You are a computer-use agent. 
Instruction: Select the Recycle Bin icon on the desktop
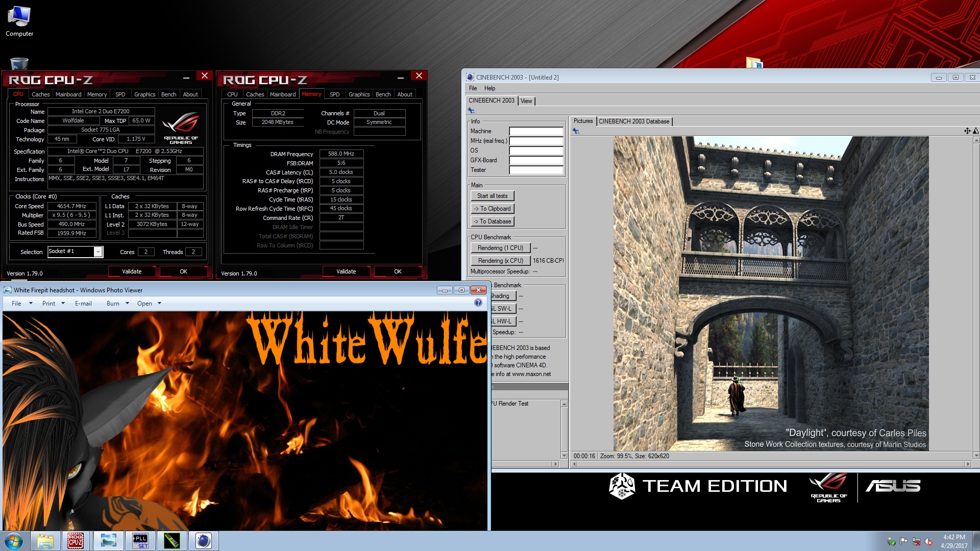[19, 63]
